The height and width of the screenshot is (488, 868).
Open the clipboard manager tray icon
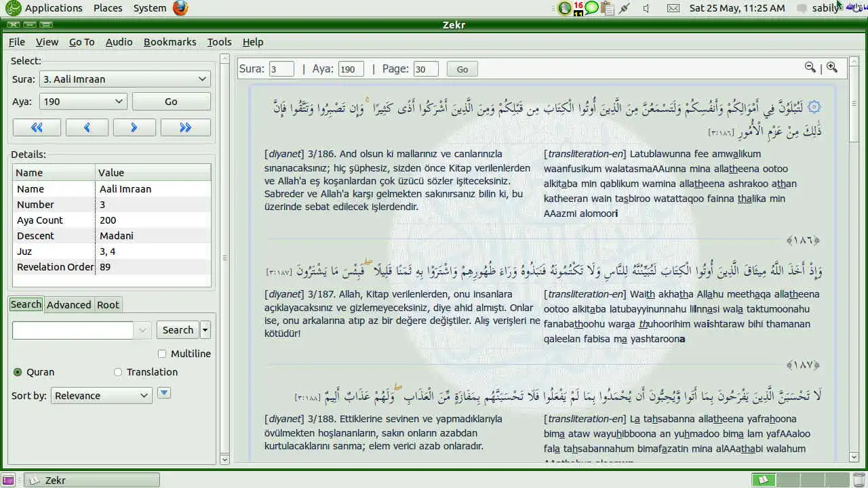pyautogui.click(x=608, y=8)
